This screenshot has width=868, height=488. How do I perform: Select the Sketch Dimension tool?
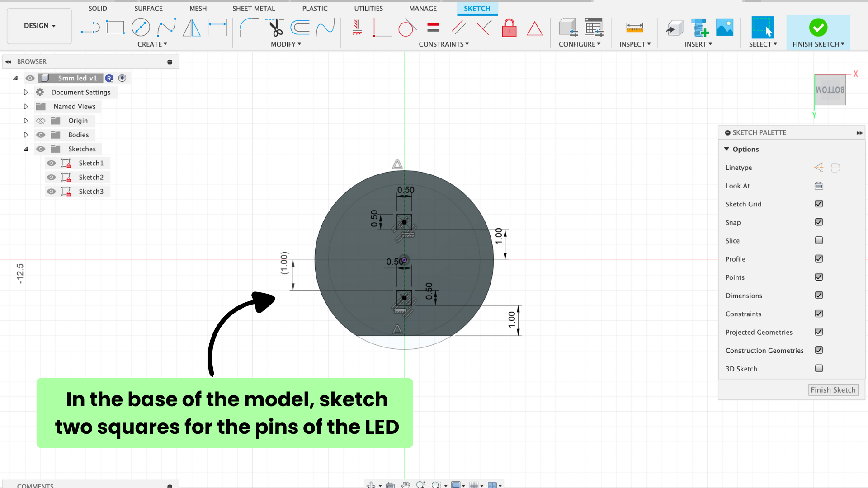(x=217, y=28)
